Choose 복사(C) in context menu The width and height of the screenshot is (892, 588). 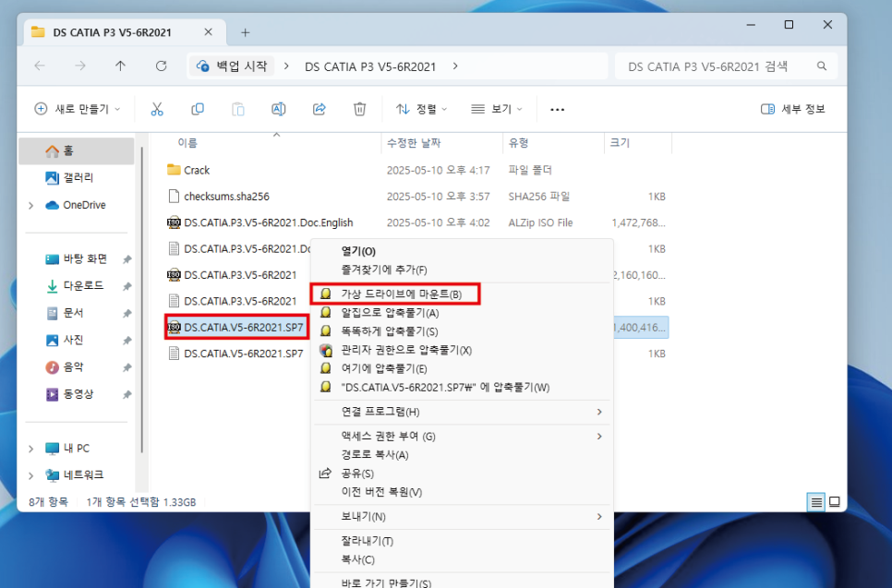point(462,559)
